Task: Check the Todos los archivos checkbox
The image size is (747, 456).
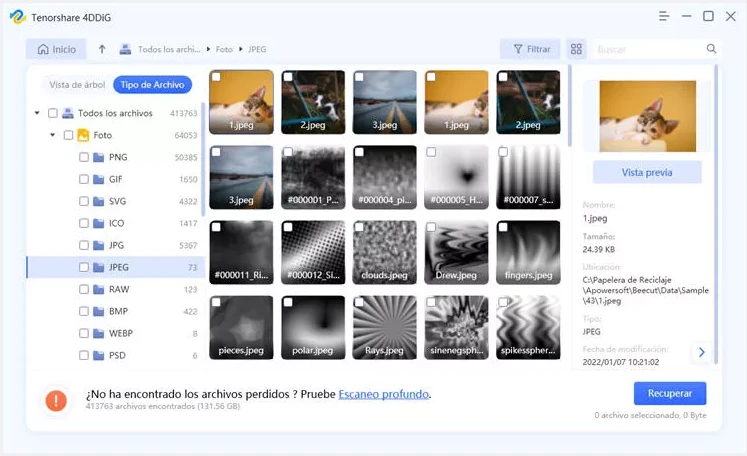Action: click(52, 113)
